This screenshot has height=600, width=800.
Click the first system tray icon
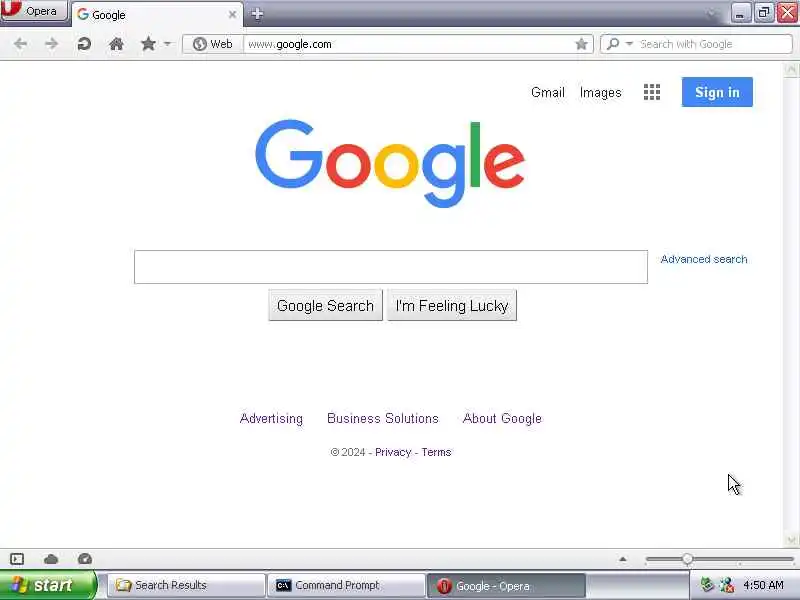point(707,585)
